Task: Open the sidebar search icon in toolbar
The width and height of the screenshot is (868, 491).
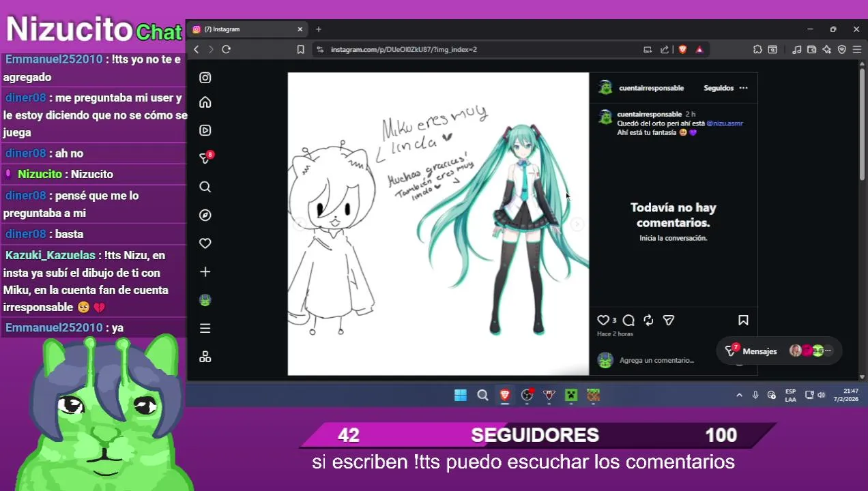Action: (772, 49)
